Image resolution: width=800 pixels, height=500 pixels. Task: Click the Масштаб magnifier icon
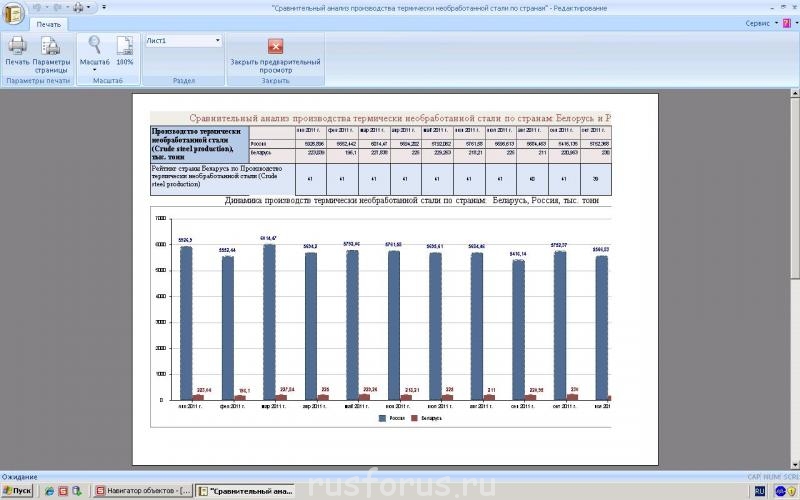(x=95, y=44)
